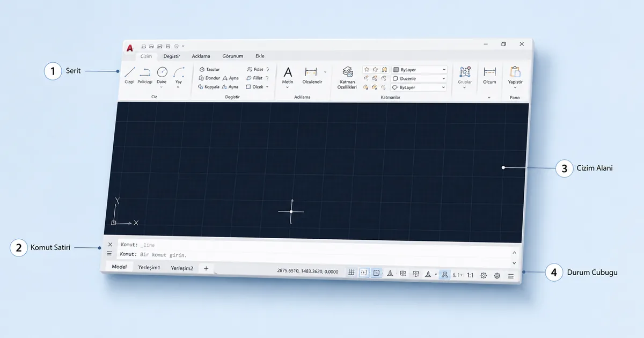Toggle highlighted icon left of 1.1 scale
The width and height of the screenshot is (644, 338).
(445, 275)
